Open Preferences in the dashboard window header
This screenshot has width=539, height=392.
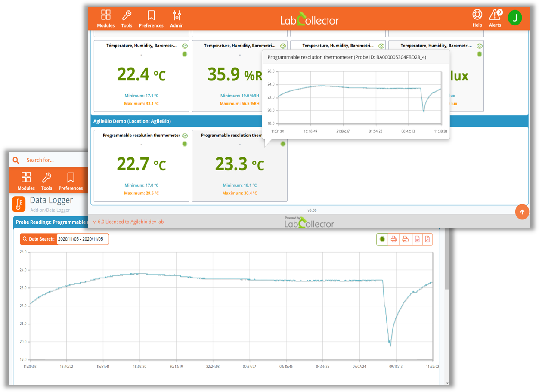tap(151, 19)
